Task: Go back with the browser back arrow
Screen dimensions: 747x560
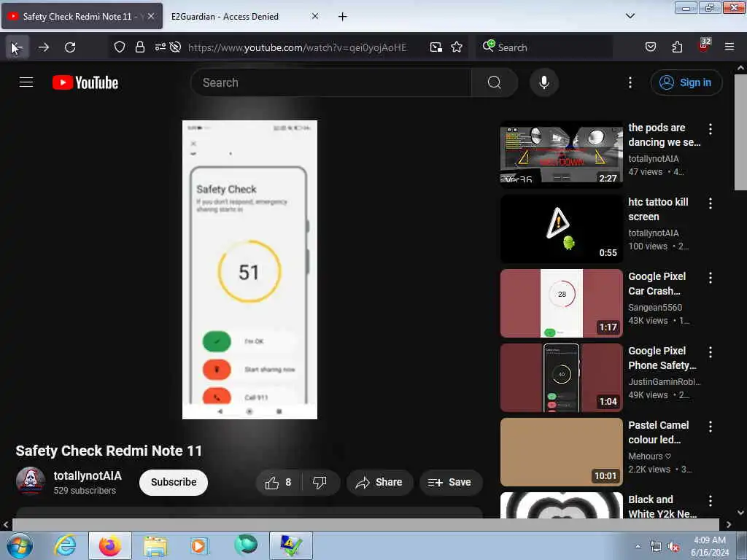Action: (18, 47)
